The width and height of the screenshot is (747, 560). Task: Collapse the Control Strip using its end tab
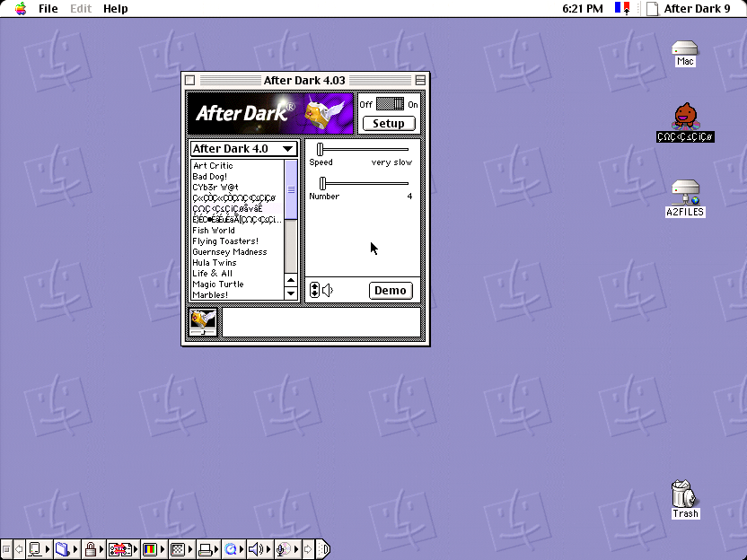[323, 549]
